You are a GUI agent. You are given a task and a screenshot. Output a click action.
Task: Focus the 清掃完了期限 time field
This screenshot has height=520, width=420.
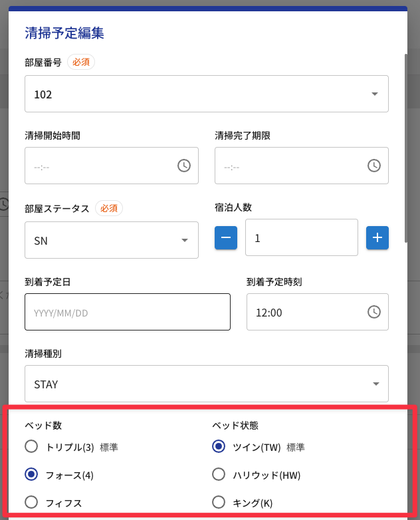coord(302,166)
